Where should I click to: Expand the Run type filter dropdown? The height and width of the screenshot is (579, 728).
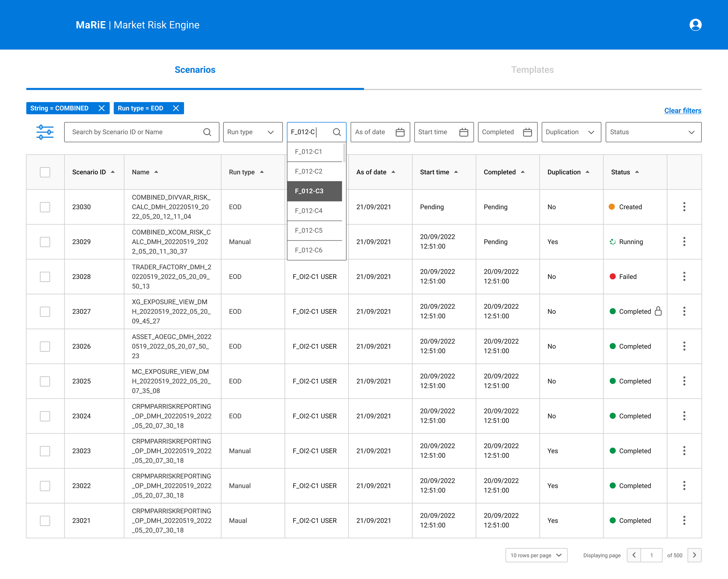click(x=252, y=132)
